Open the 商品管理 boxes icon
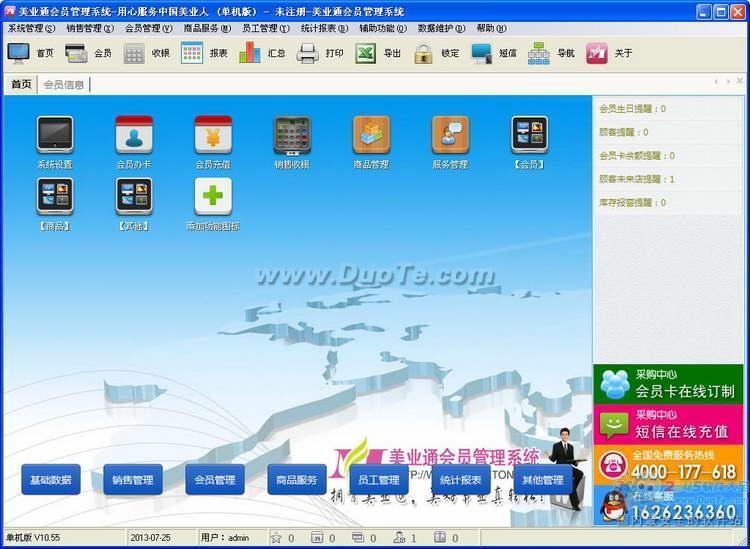 point(371,135)
